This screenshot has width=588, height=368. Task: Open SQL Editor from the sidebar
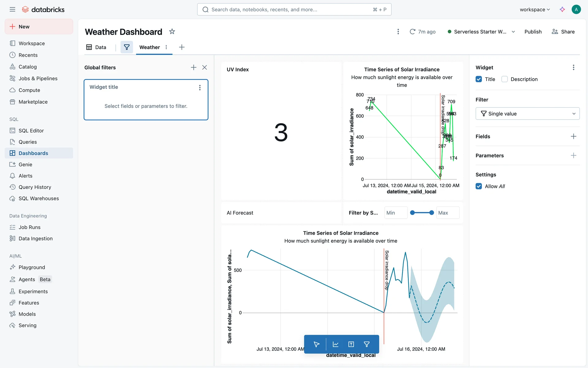[31, 131]
